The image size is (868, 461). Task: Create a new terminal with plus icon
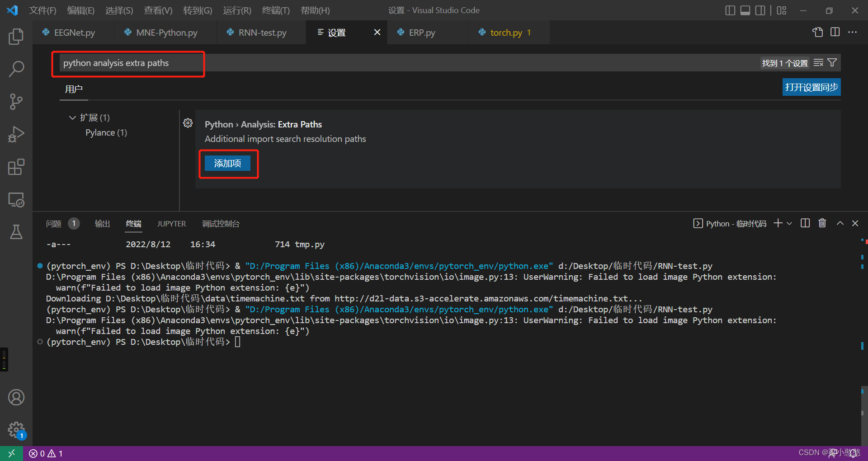778,223
